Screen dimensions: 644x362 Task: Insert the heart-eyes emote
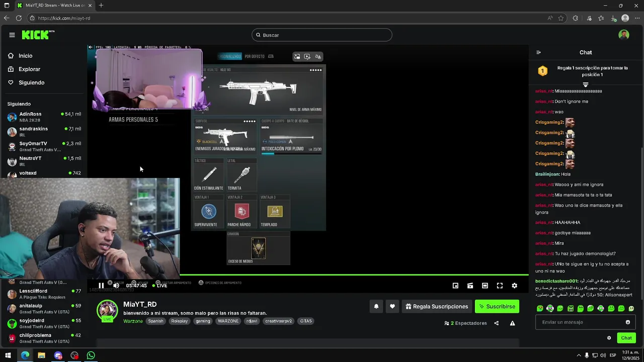coord(540,308)
